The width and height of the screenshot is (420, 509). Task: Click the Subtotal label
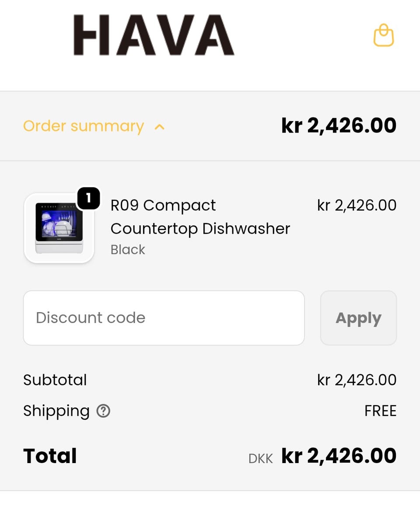pyautogui.click(x=55, y=380)
